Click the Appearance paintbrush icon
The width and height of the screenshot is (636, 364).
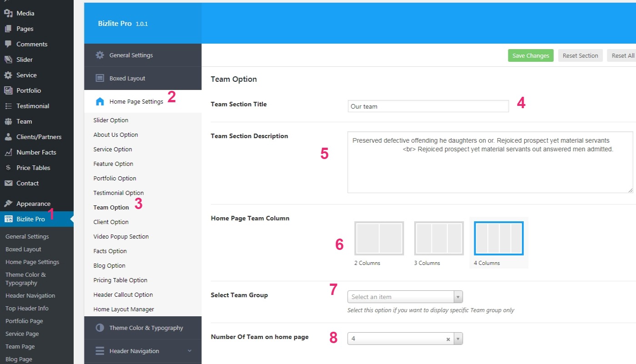(x=8, y=204)
